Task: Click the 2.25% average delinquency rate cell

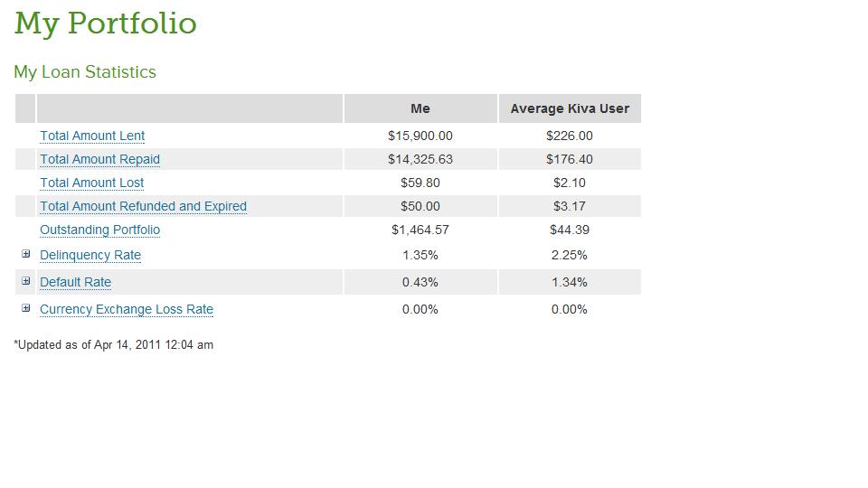Action: (x=569, y=255)
